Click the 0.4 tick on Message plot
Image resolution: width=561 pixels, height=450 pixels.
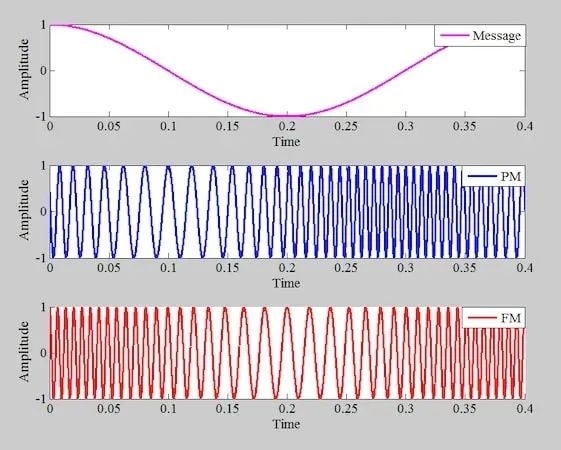525,126
